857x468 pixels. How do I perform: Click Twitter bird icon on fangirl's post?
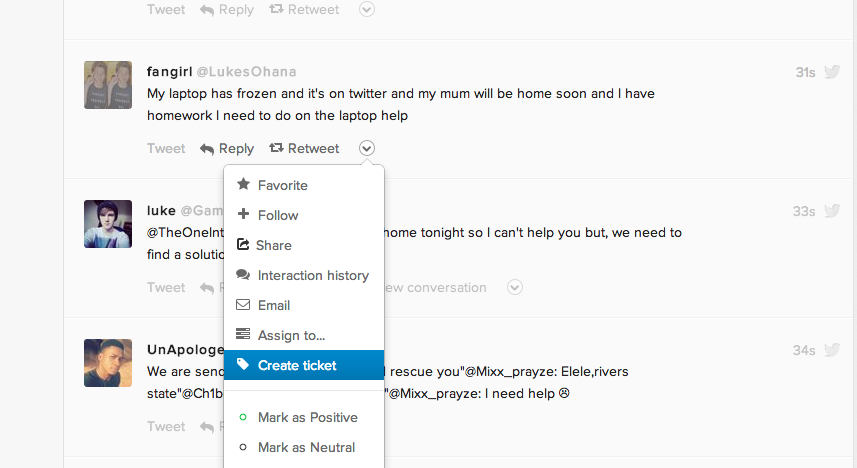pyautogui.click(x=832, y=72)
